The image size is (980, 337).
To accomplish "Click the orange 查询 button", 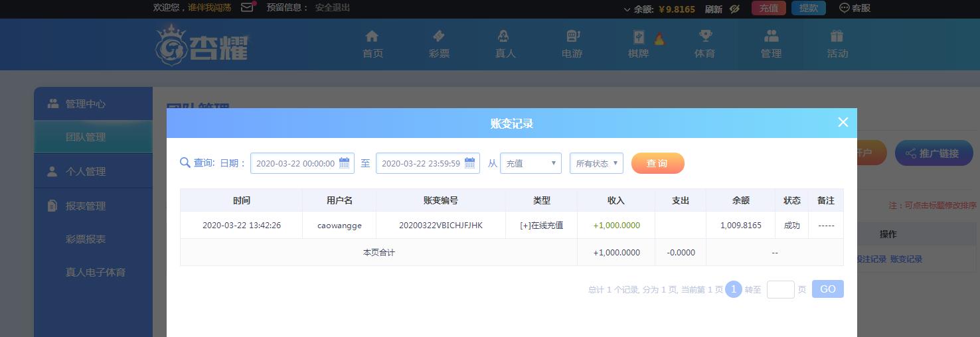I will tap(657, 163).
